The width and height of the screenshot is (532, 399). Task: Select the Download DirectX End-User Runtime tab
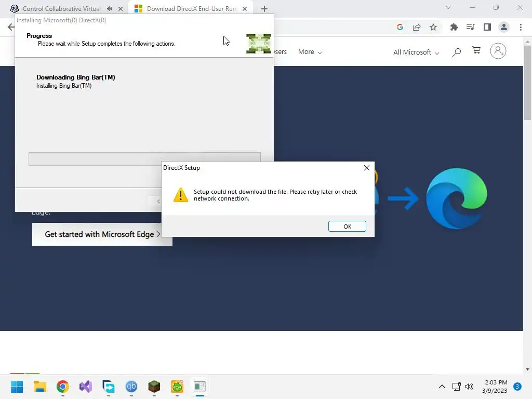coord(191,9)
